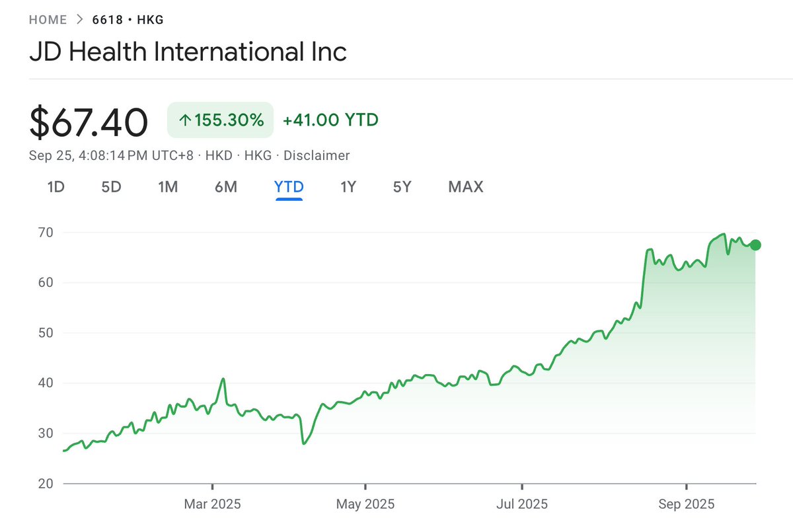Click the current price marker dot on chart
This screenshot has height=532, width=793.
pos(755,245)
